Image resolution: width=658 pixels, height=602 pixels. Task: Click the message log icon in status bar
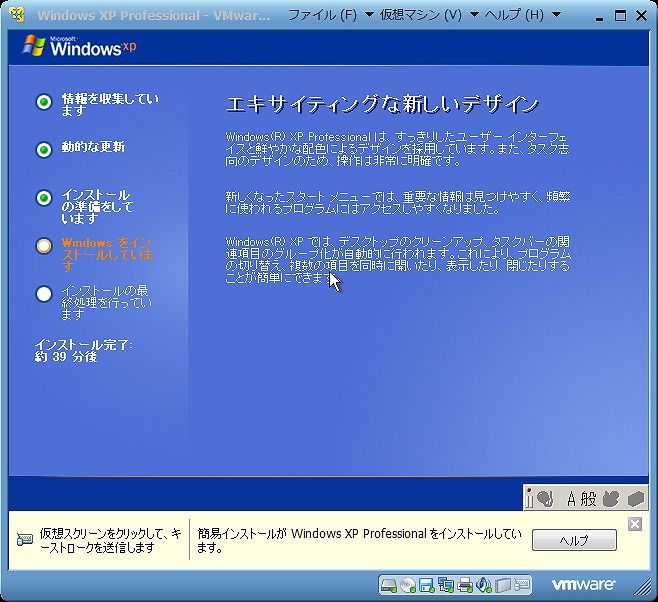522,584
